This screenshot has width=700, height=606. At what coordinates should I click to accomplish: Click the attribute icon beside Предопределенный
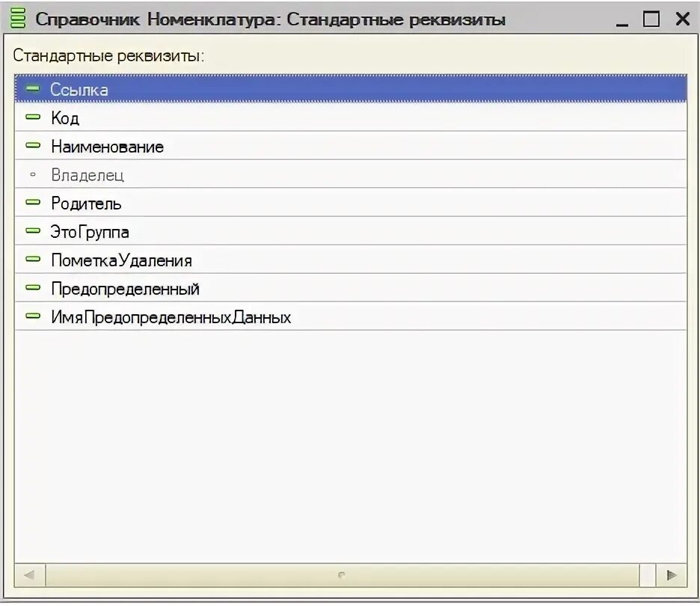click(33, 287)
